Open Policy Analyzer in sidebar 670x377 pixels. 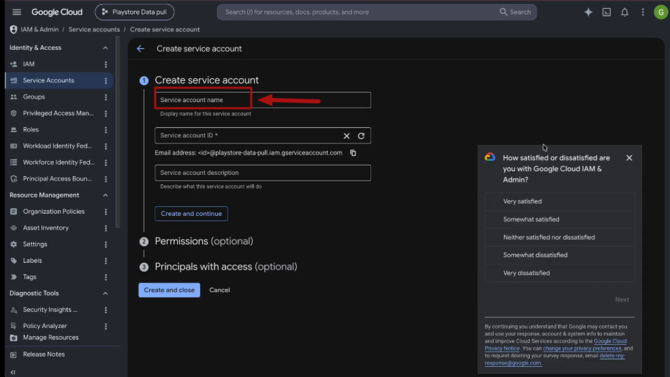coord(45,326)
